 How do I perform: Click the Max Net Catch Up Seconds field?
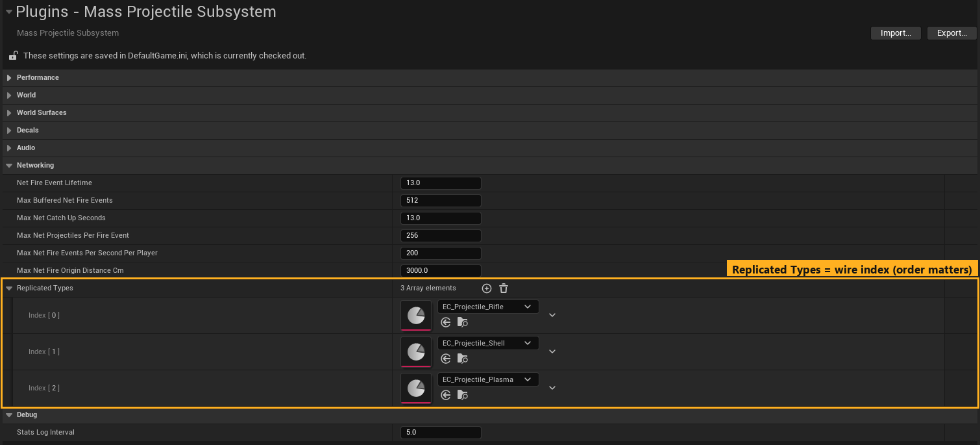[x=441, y=218]
